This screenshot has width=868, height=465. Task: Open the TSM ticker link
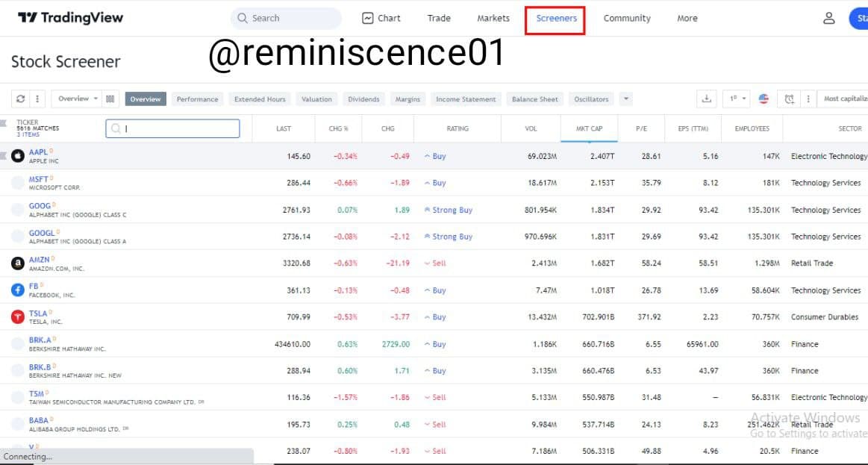(x=37, y=393)
